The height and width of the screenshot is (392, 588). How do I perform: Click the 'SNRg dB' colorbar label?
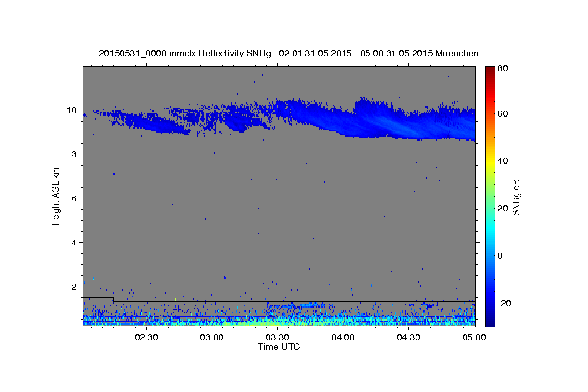[x=516, y=197]
